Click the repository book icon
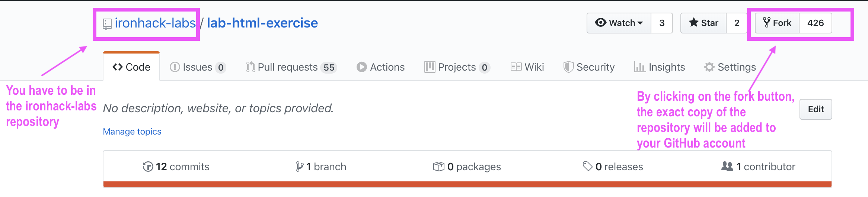868x197 pixels. coord(107,24)
